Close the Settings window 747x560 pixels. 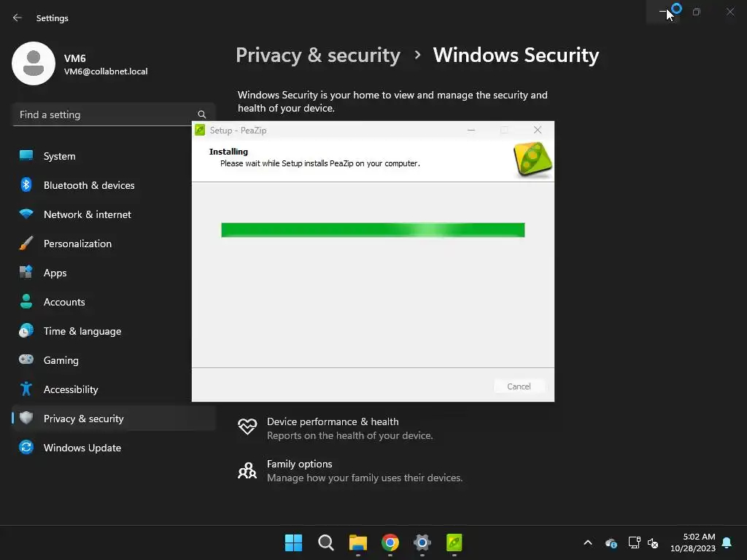(729, 12)
